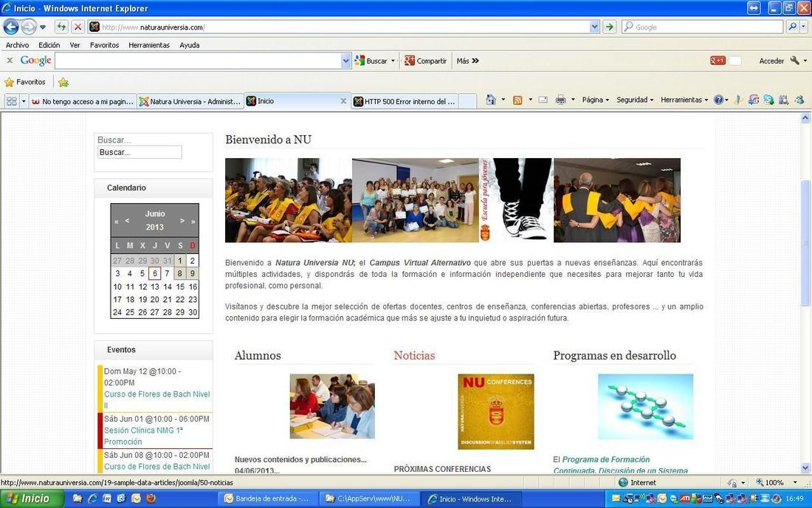Image resolution: width=812 pixels, height=508 pixels.
Task: Click the Read Mail envelope icon
Action: pyautogui.click(x=543, y=100)
